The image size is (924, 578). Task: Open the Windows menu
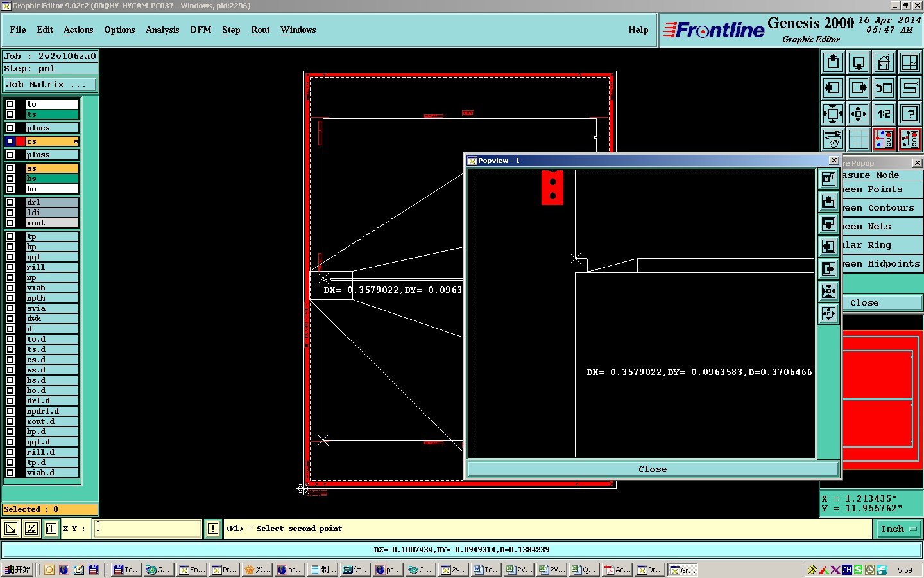click(298, 30)
